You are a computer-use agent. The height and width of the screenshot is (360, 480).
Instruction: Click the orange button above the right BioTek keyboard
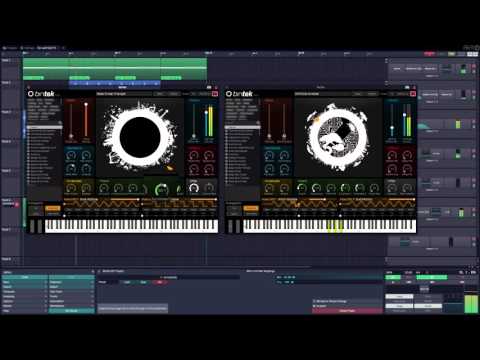click(x=251, y=209)
